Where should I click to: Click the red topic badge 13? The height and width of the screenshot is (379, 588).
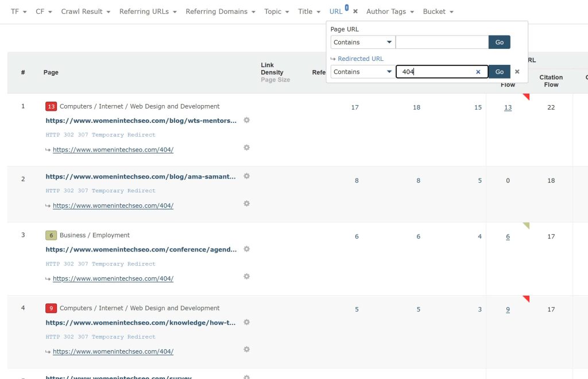[51, 106]
